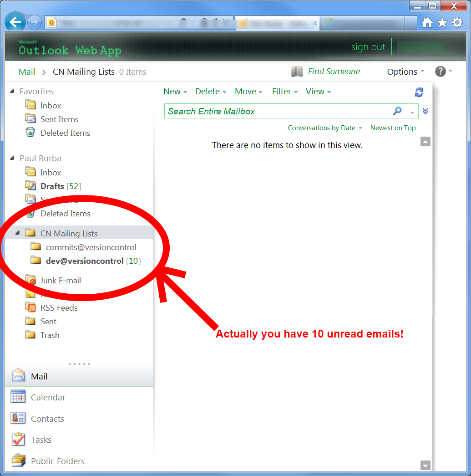Open the browser tools gear icon
471x476 pixels.
pos(457,22)
